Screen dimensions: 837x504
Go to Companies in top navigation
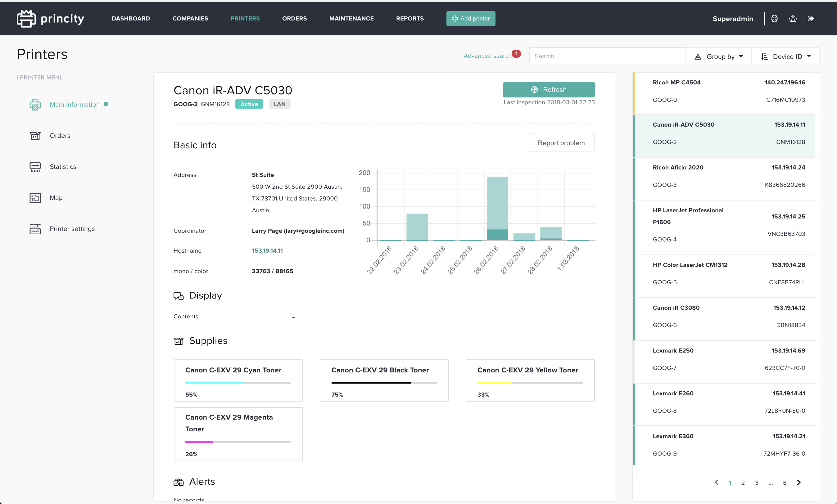click(190, 19)
